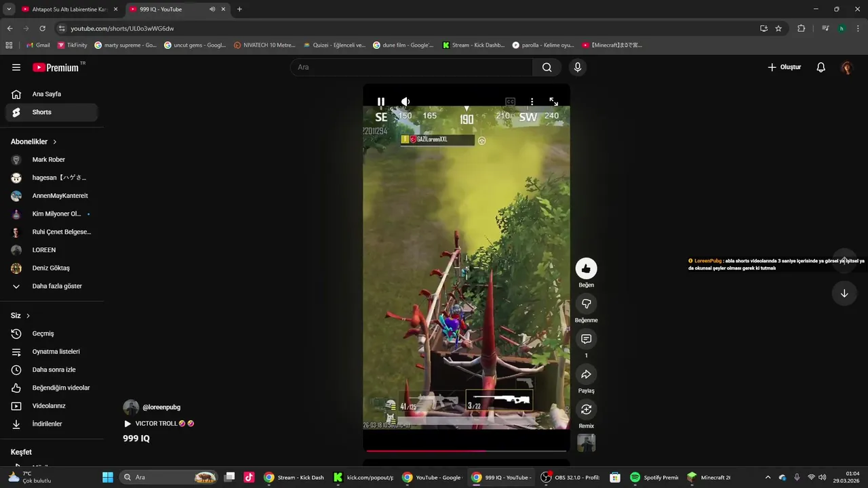The height and width of the screenshot is (488, 868).
Task: Open hagesan subscription channel
Action: [x=52, y=178]
